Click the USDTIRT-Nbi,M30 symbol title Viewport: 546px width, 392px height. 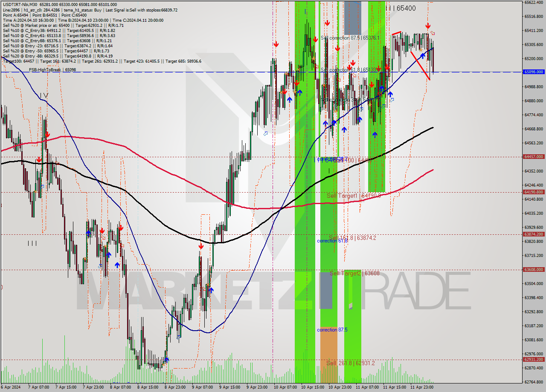20,5
